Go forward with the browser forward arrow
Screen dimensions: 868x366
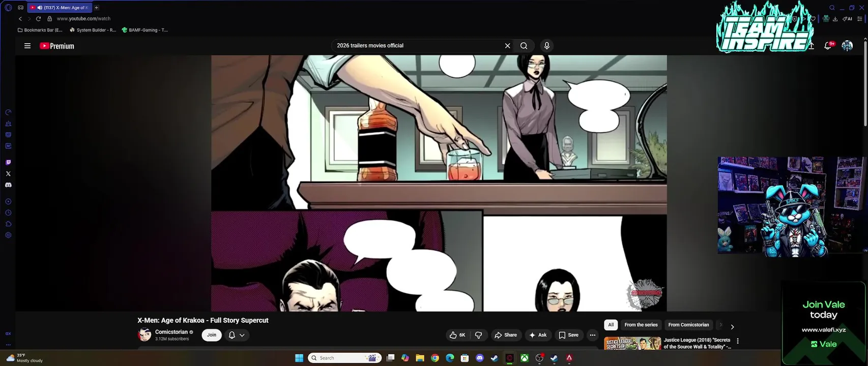[x=29, y=19]
